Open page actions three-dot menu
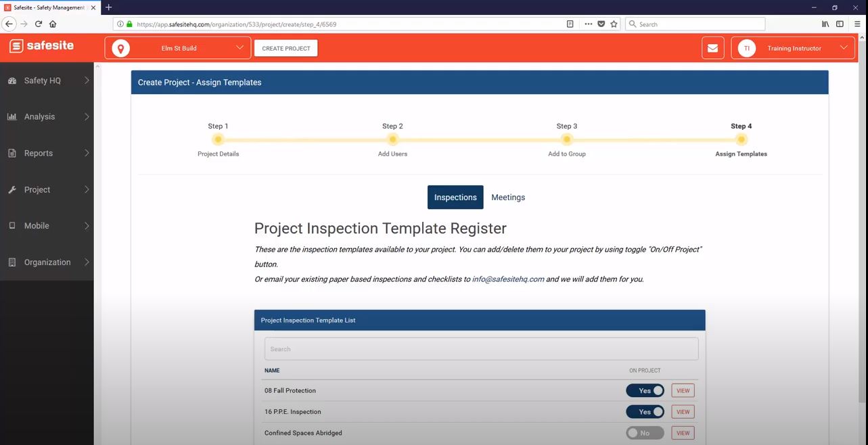The height and width of the screenshot is (445, 868). (x=588, y=24)
